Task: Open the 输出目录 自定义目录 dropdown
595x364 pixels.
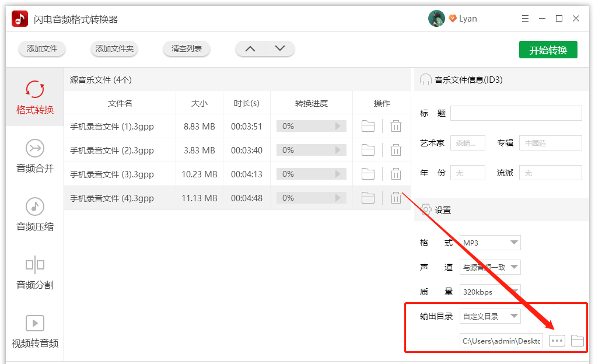Action: (489, 316)
